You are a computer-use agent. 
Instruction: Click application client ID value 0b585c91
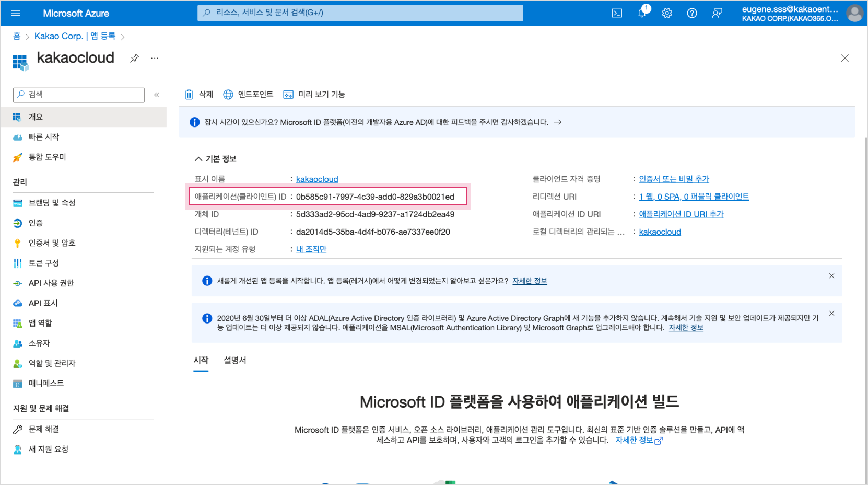pos(375,197)
